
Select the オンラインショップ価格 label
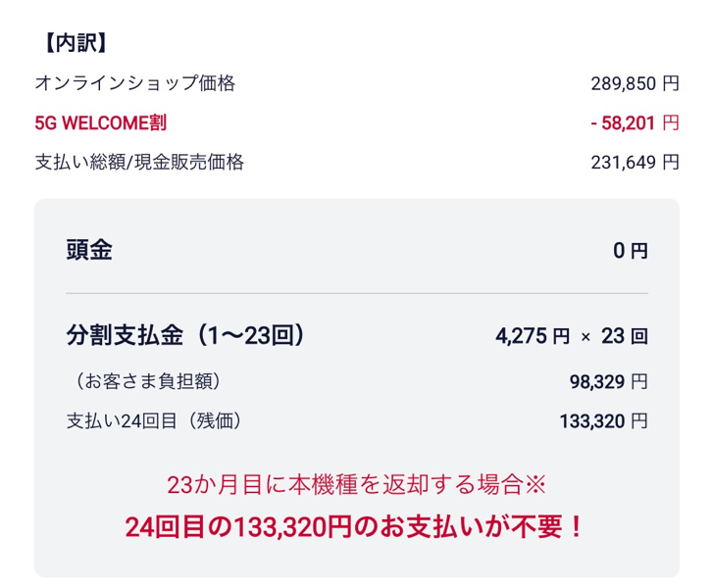pyautogui.click(x=134, y=83)
